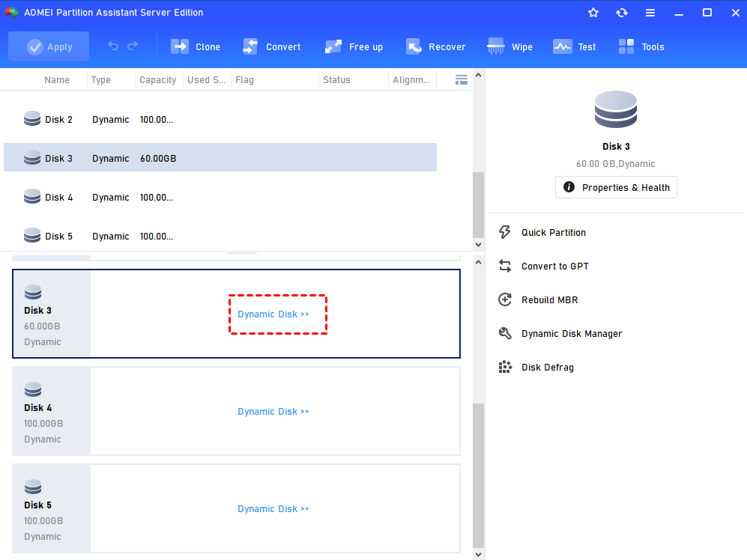Select Disk 2 row in the list
The width and height of the screenshot is (747, 560).
point(220,120)
